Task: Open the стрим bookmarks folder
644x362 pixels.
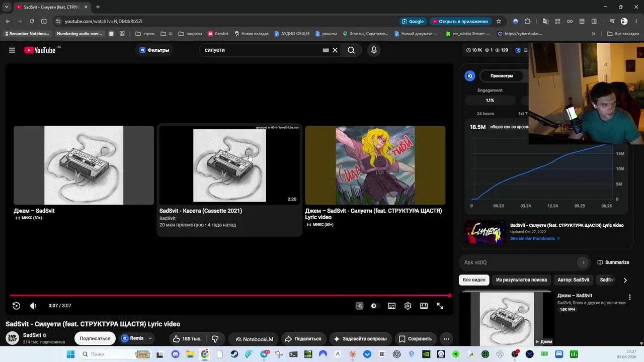Action: 145,34
